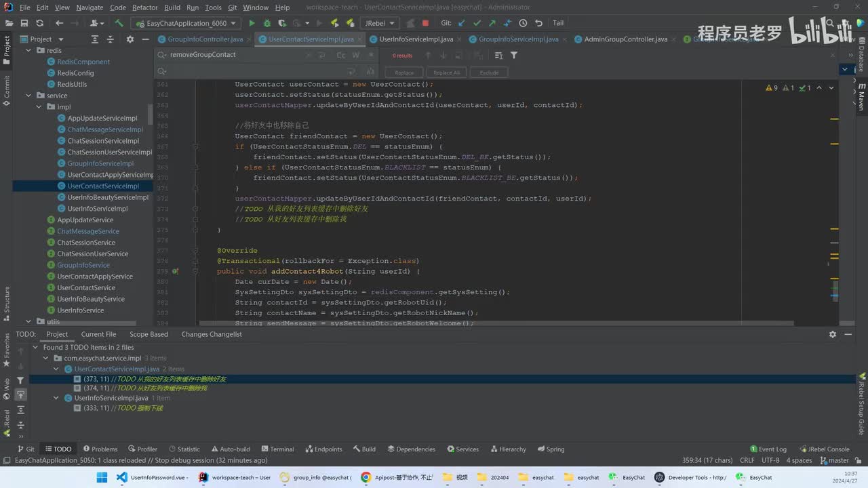Click the Replace All button
This screenshot has height=488, width=868.
(x=446, y=73)
